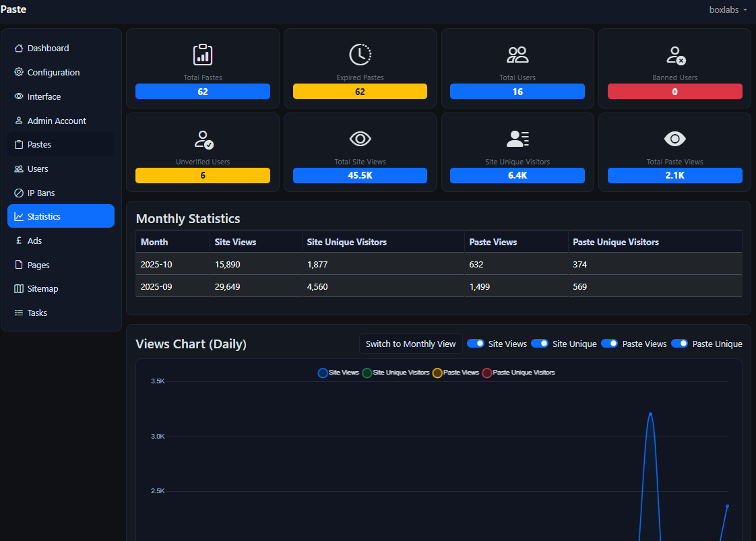Click the Total Site Views eye icon
The height and width of the screenshot is (541, 756).
click(360, 139)
